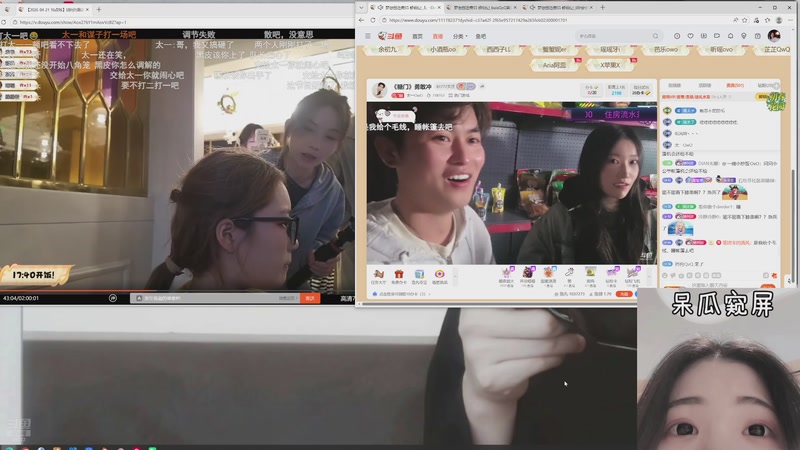Image resolution: width=800 pixels, height=450 pixels.
Task: Click the treasure hall gift icon below video
Action: pyautogui.click(x=378, y=276)
